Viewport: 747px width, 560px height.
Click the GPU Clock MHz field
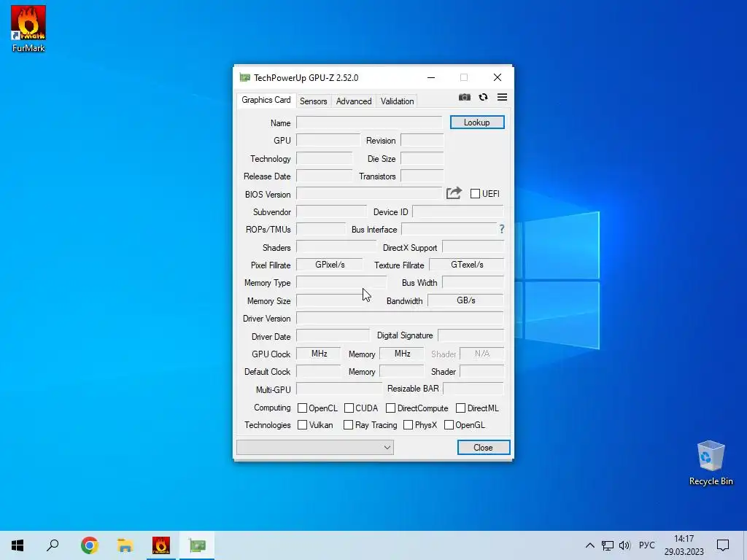point(318,354)
